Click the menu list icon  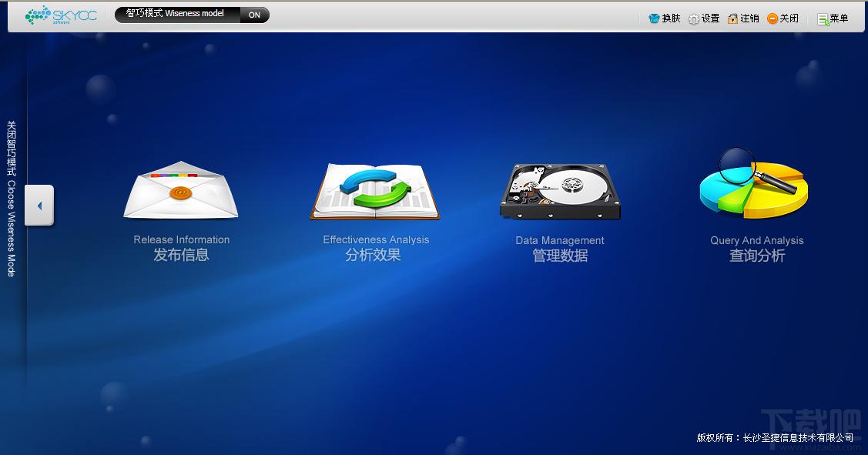(x=823, y=19)
